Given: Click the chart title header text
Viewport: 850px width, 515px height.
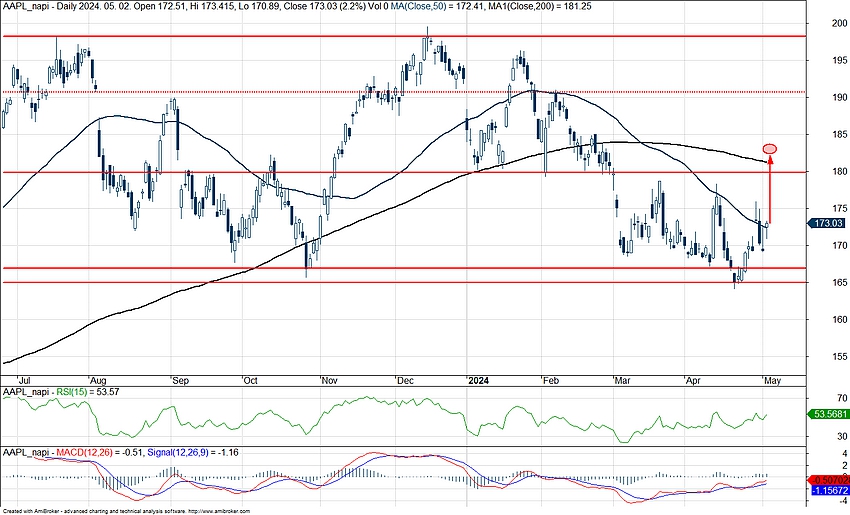Looking at the screenshot, I should (x=297, y=7).
